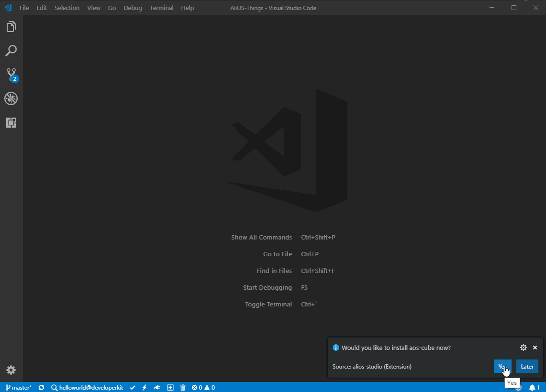Open the Debug view in activity bar

11,98
